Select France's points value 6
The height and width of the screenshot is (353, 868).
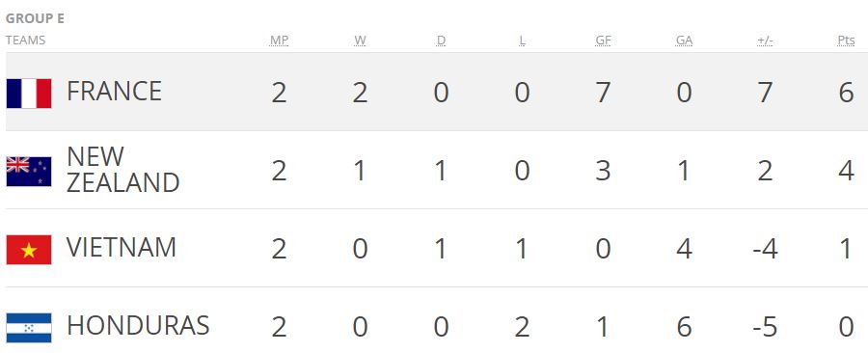(846, 93)
